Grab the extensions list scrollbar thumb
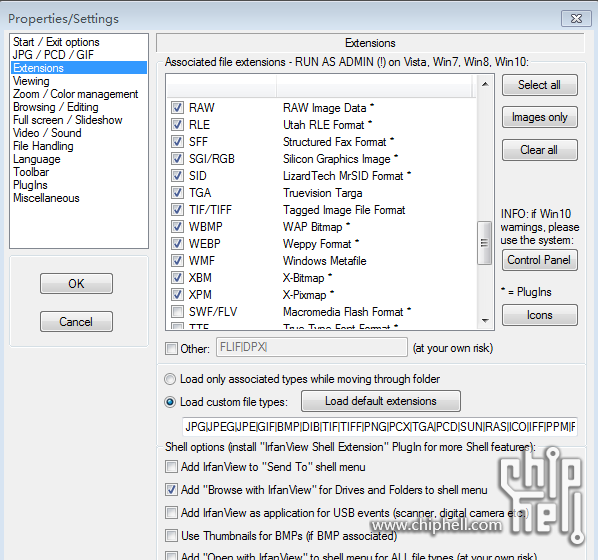The height and width of the screenshot is (560, 598). [485, 243]
